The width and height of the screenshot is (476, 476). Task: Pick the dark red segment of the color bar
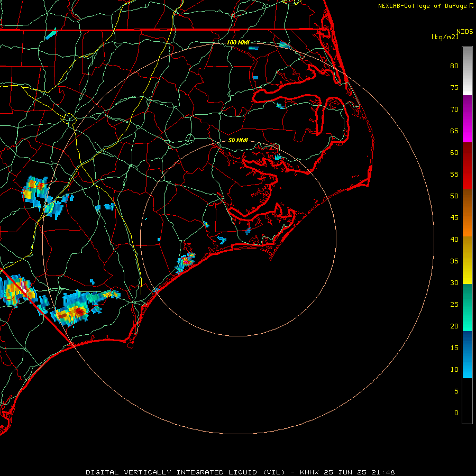467,154
